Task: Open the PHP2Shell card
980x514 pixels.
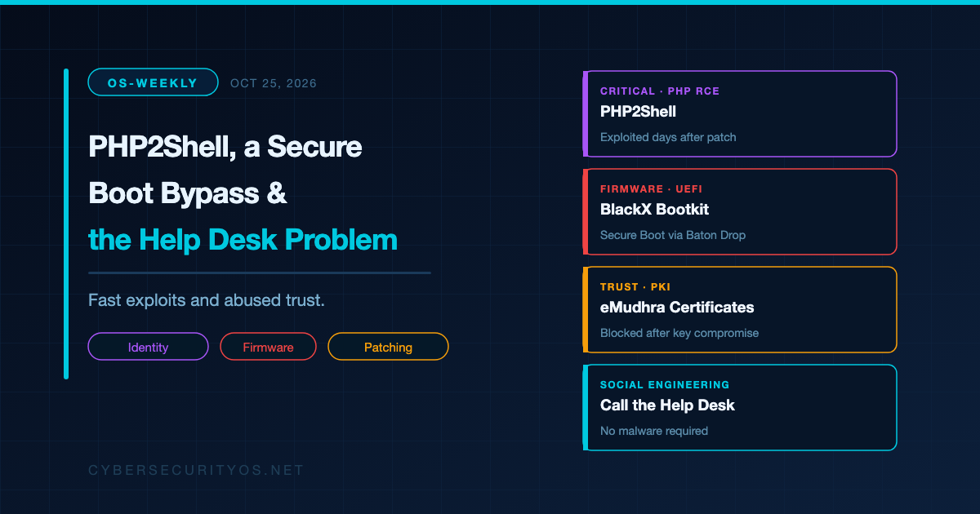Action: [740, 113]
